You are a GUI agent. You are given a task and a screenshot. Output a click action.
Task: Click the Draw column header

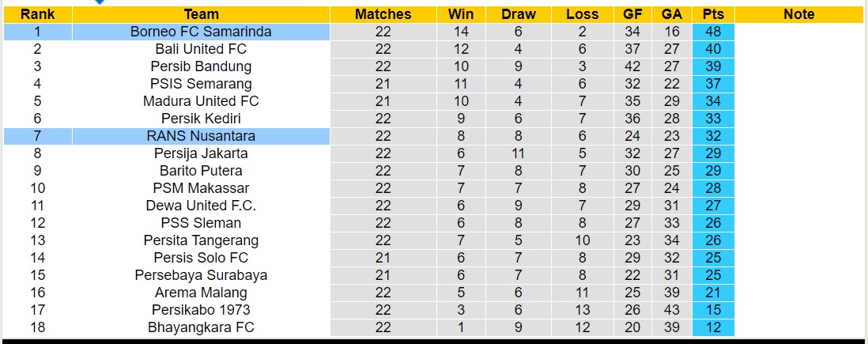[519, 14]
